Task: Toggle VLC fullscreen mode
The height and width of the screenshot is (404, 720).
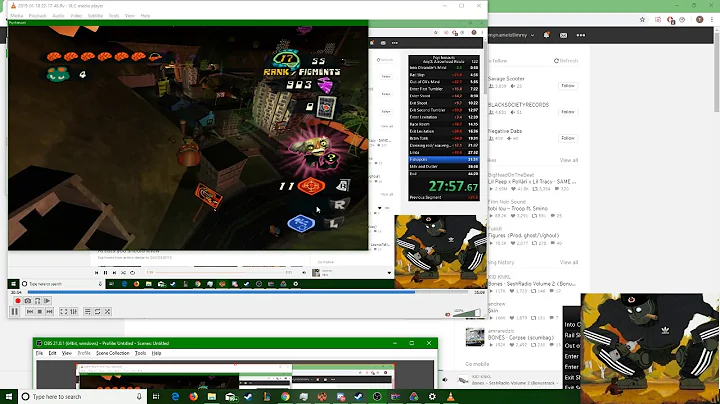Action: coord(63,312)
